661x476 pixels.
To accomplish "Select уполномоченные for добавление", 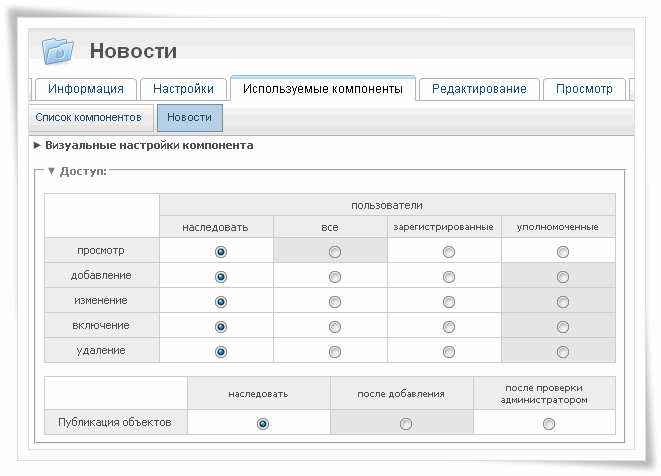I will tap(563, 277).
